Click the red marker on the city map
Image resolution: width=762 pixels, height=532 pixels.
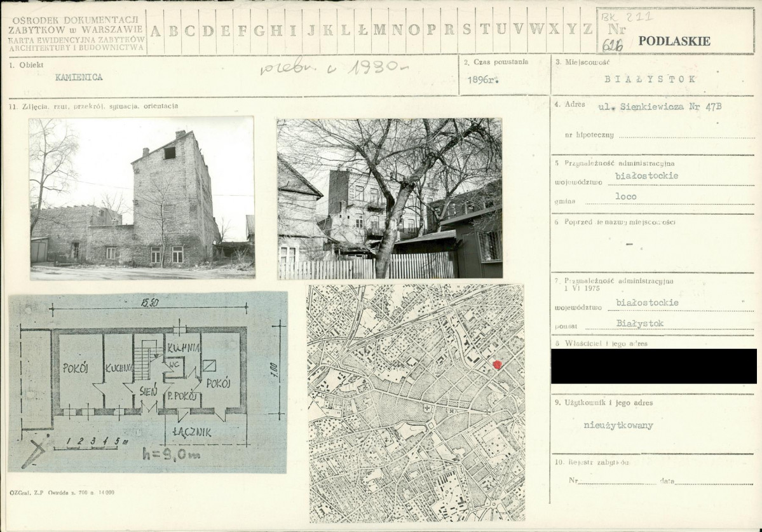497,365
